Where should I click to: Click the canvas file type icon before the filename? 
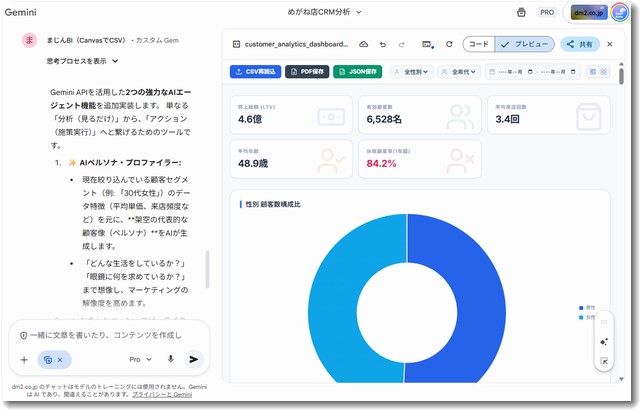click(236, 44)
